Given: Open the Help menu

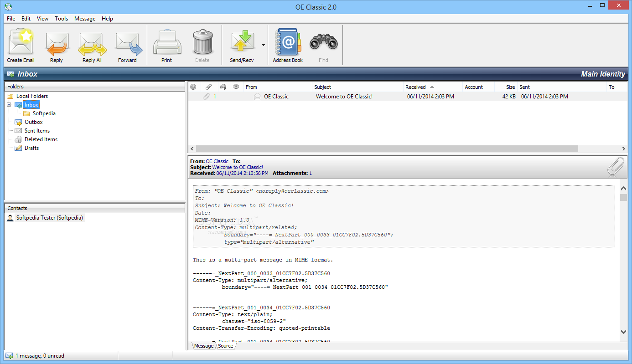Looking at the screenshot, I should 107,19.
